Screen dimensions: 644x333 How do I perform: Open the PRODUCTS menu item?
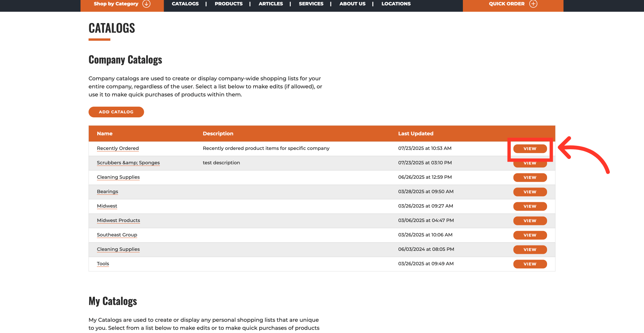tap(229, 4)
